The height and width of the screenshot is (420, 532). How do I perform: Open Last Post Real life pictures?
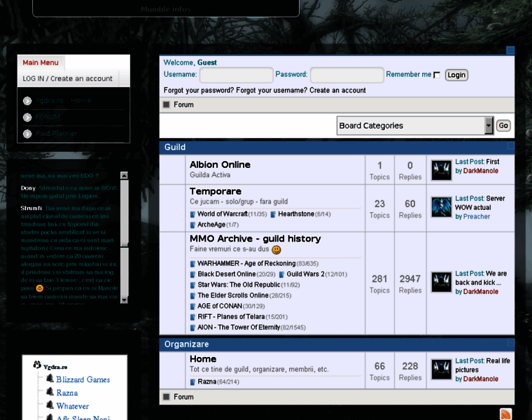pyautogui.click(x=482, y=365)
